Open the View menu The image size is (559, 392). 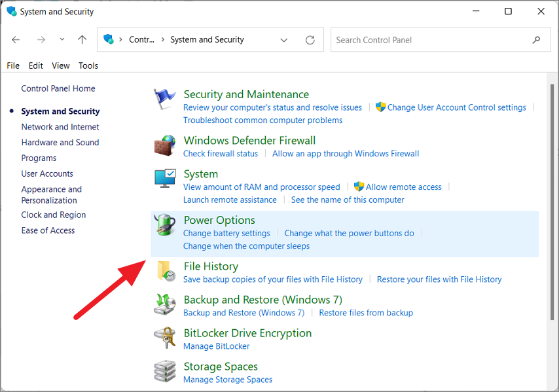click(61, 65)
